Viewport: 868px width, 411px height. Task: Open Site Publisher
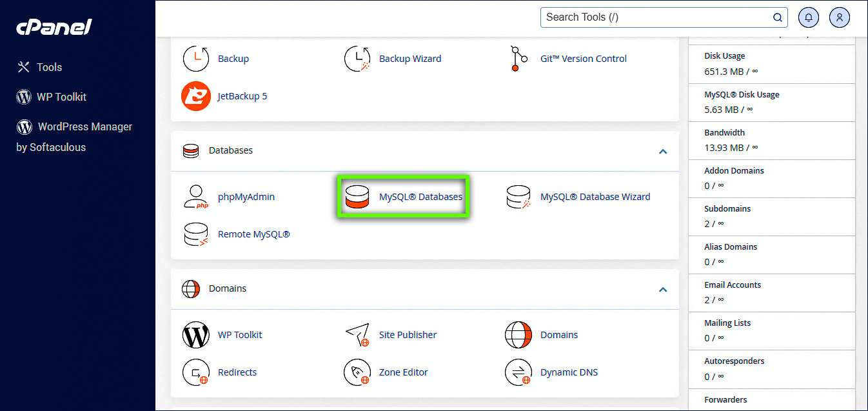coord(407,335)
